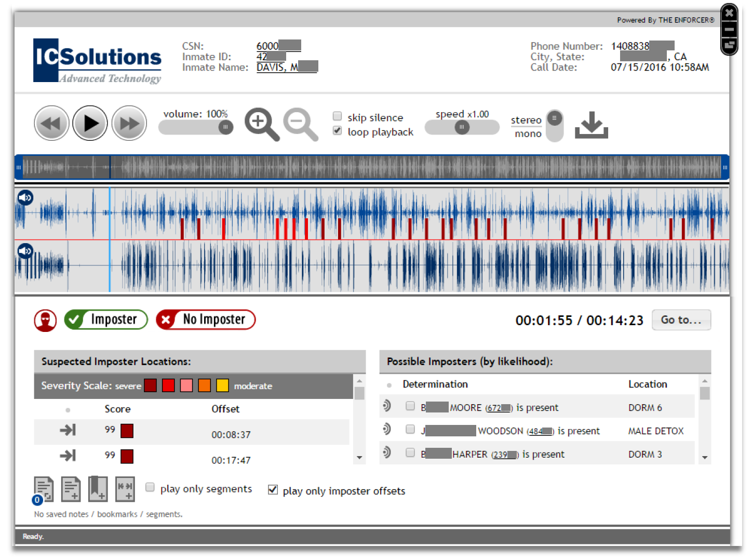Zoom out of the waveform
The height and width of the screenshot is (560, 752).
click(301, 124)
